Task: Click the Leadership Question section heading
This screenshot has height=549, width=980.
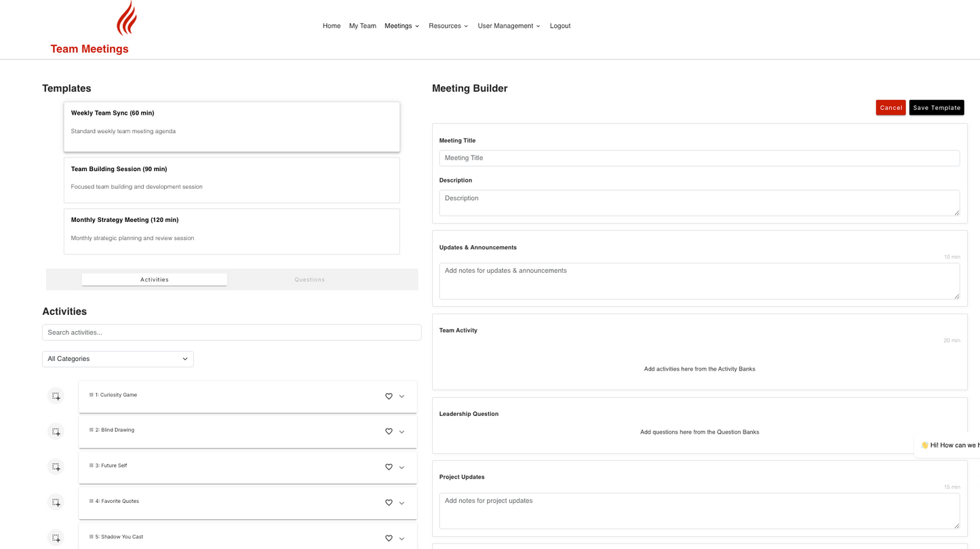Action: pyautogui.click(x=469, y=414)
